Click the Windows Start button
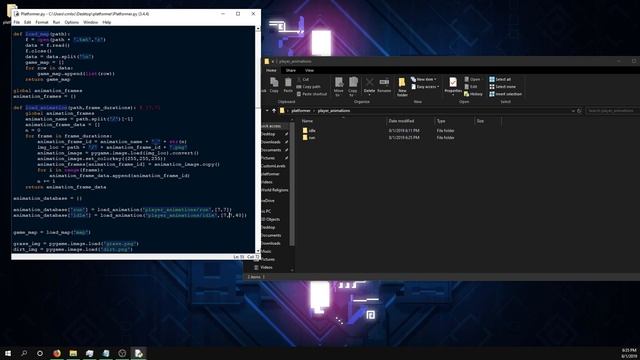This screenshot has height=360, width=640. (x=8, y=353)
